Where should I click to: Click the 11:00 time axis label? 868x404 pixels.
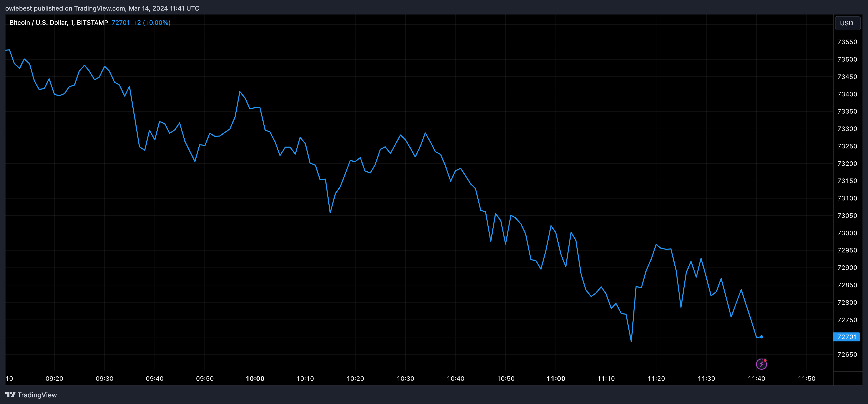point(556,378)
